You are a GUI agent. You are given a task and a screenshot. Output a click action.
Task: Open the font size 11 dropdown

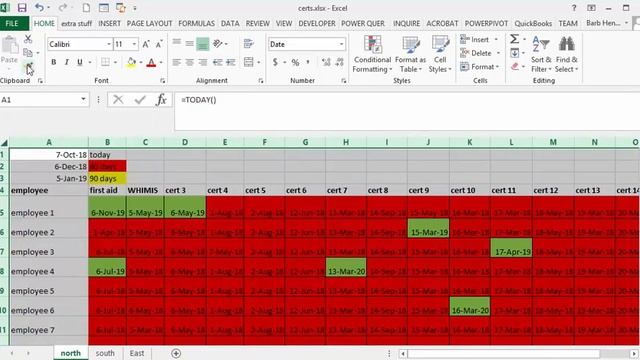coord(134,44)
